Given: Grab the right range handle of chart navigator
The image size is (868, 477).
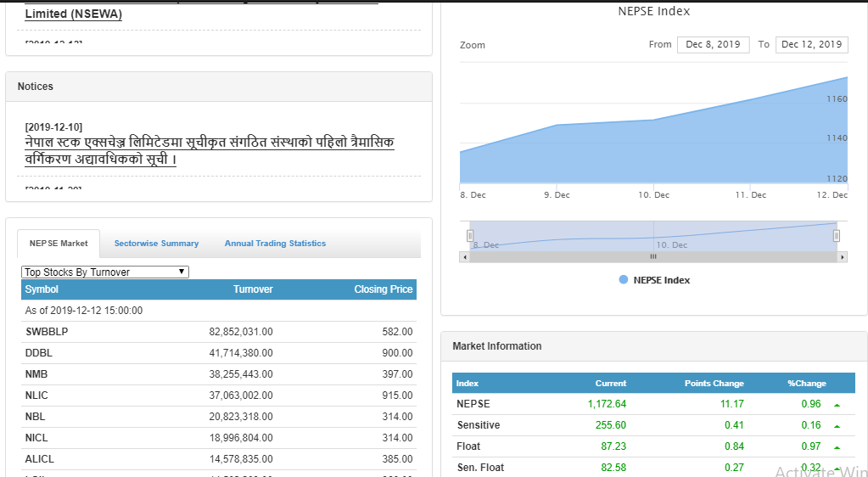Looking at the screenshot, I should pyautogui.click(x=837, y=236).
